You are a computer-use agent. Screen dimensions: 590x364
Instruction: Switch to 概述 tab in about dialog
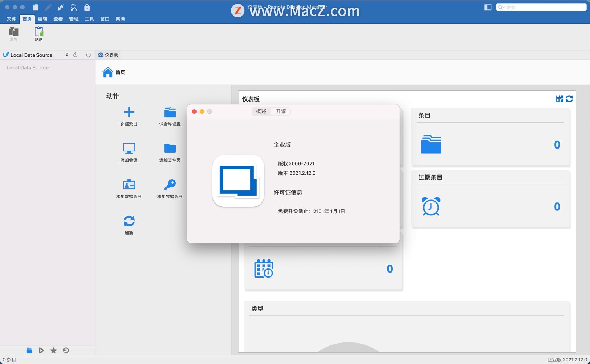click(261, 111)
